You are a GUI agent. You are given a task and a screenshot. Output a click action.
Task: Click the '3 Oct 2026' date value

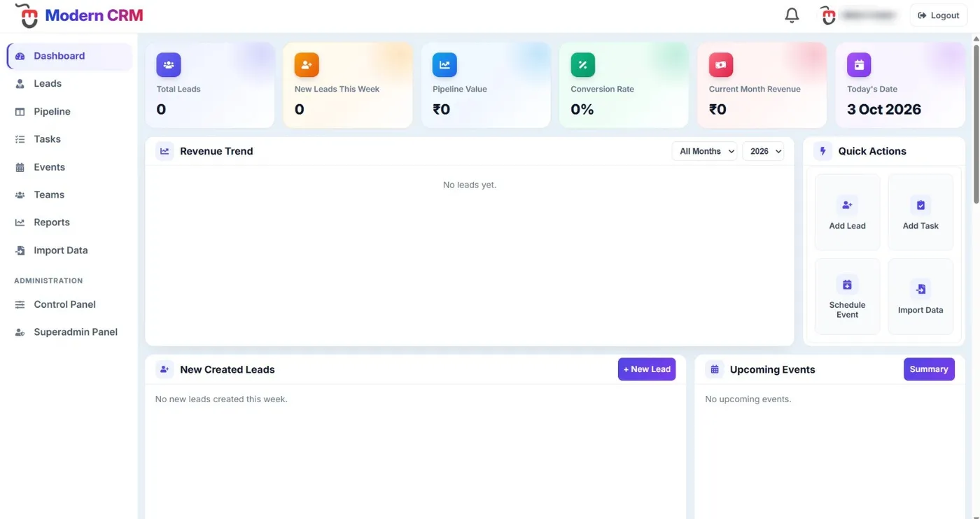(x=884, y=109)
